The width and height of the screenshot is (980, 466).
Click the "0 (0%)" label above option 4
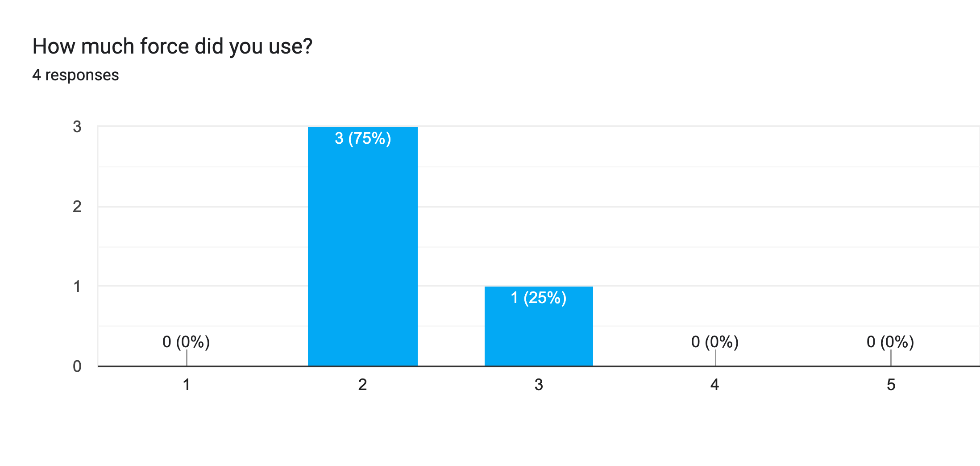[715, 342]
